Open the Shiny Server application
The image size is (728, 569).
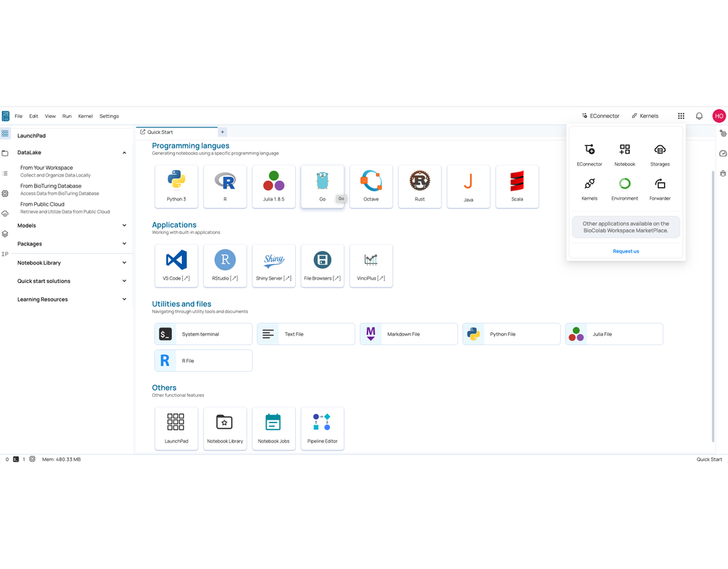[x=274, y=265]
